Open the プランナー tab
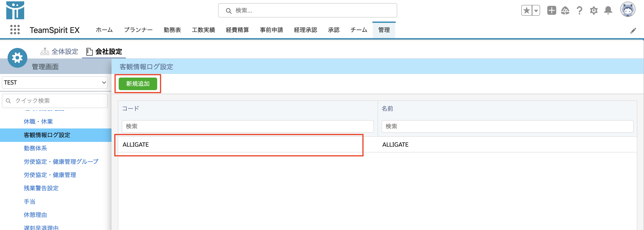This screenshot has height=230, width=644. pyautogui.click(x=138, y=30)
